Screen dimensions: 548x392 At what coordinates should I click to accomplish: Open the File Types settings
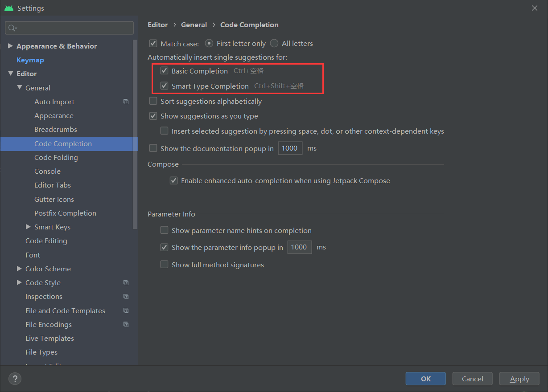pos(41,352)
